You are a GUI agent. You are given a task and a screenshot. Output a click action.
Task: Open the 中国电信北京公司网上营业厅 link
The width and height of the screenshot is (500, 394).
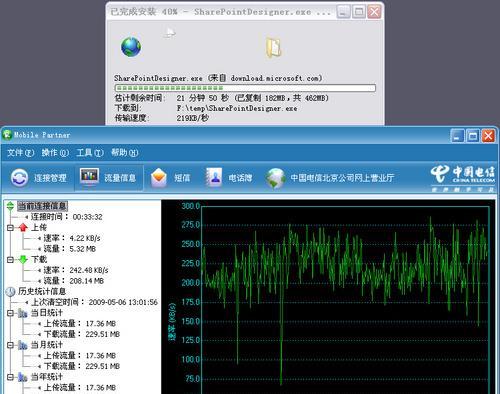tap(342, 178)
